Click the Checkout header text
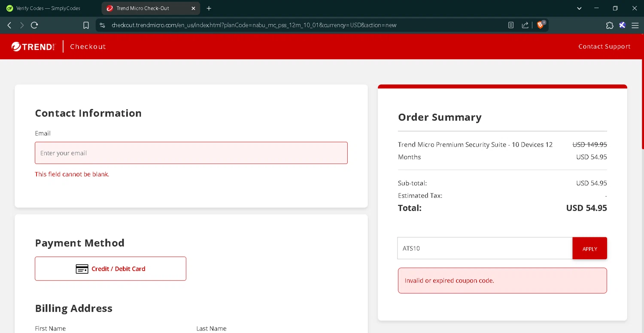Viewport: 644px width, 333px height. (x=88, y=46)
